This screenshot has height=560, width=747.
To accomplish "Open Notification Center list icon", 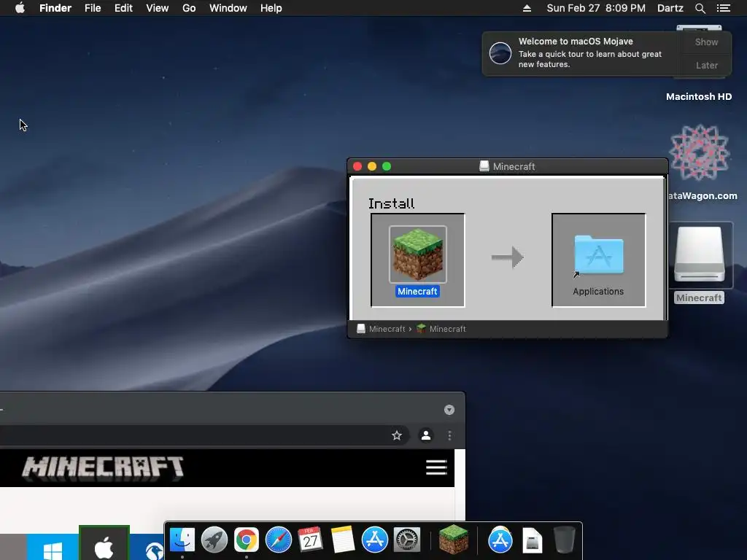I will (723, 8).
